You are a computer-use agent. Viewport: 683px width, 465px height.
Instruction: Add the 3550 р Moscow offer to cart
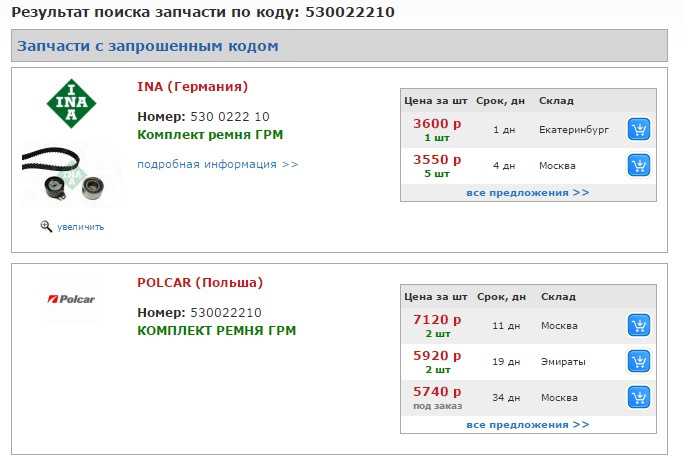(x=639, y=165)
